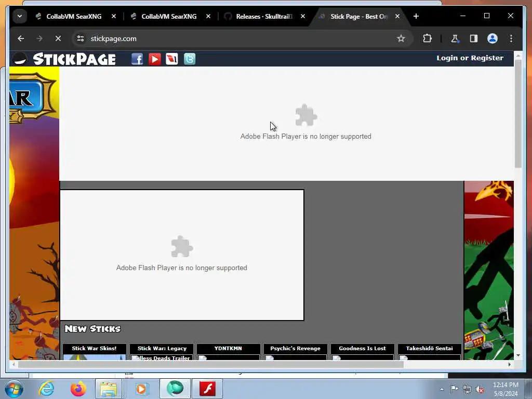The width and height of the screenshot is (532, 399).
Task: Open the Goodness Is Lost entry
Action: pos(362,352)
